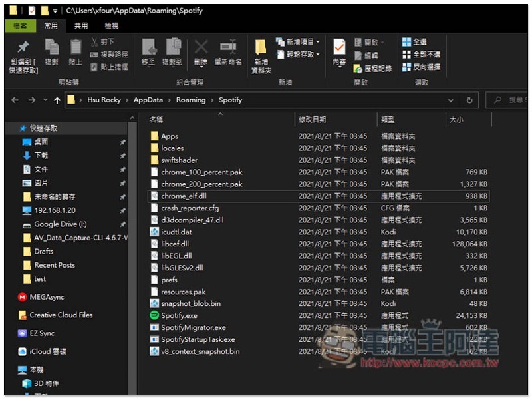Open the New item (新增項目) dropdown
The height and width of the screenshot is (400, 532).
(297, 42)
